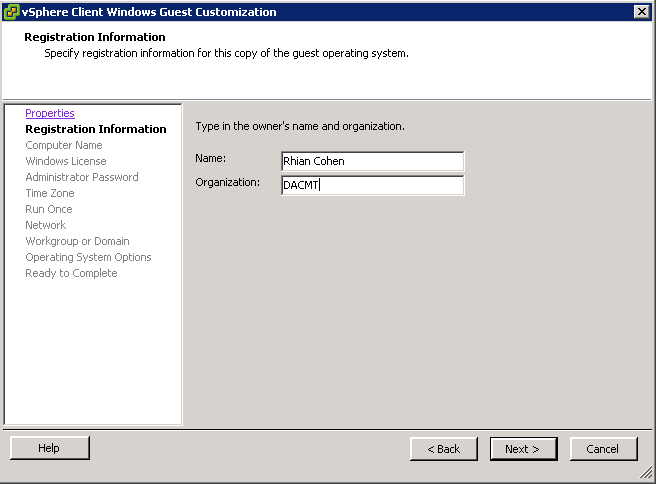Select Operating System Options step
The width and height of the screenshot is (656, 484).
[88, 257]
